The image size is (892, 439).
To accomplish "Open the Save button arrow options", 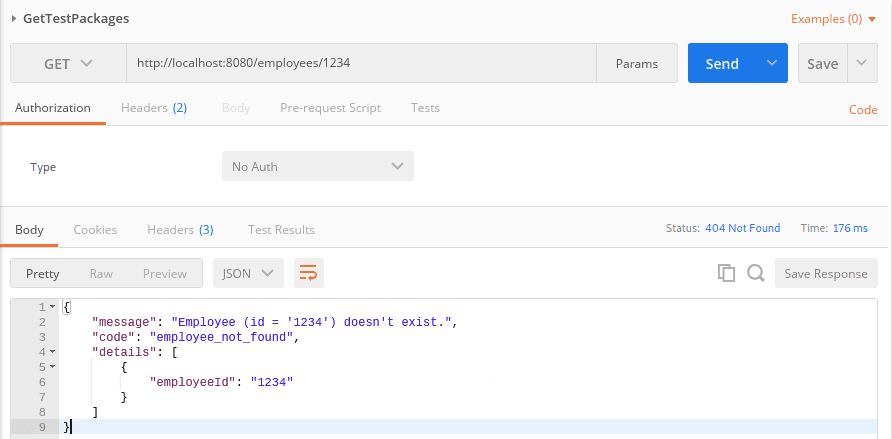I will pos(862,63).
